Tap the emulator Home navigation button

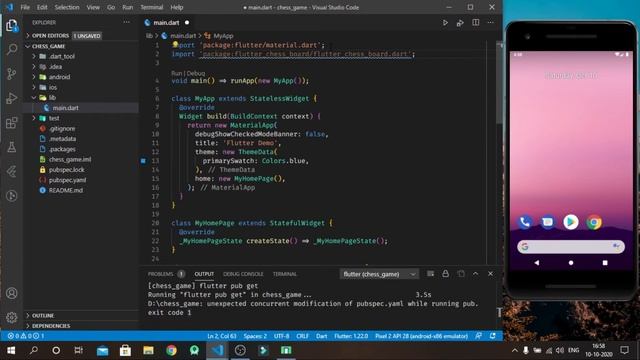[571, 263]
